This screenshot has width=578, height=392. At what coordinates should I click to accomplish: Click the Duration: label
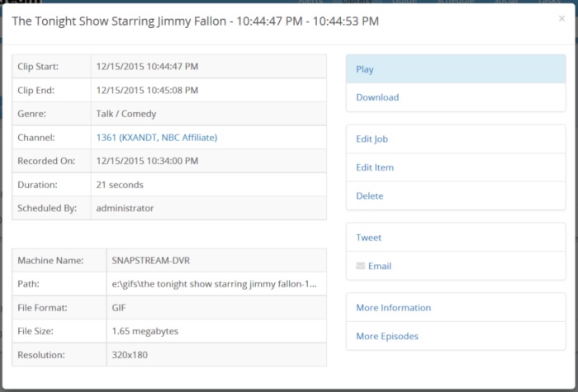[x=38, y=185]
